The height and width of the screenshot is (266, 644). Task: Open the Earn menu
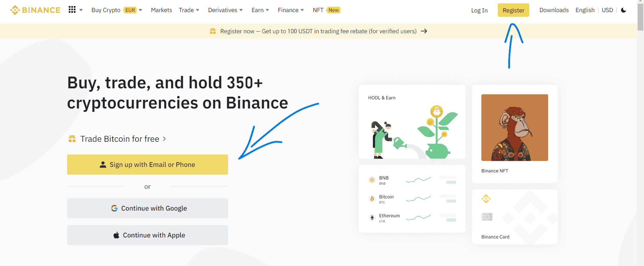coord(260,10)
